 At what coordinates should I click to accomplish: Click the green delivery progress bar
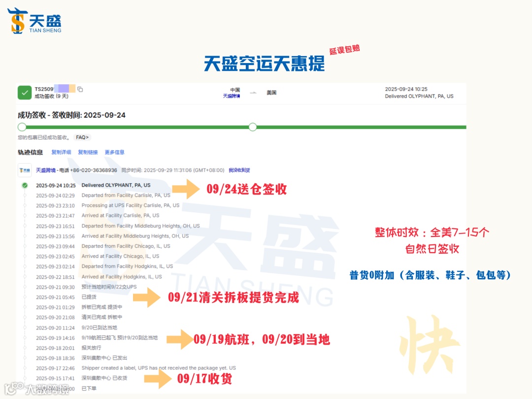242,127
